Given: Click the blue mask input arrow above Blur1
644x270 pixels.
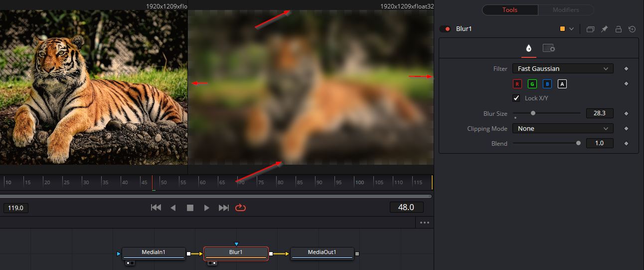Looking at the screenshot, I should [236, 244].
